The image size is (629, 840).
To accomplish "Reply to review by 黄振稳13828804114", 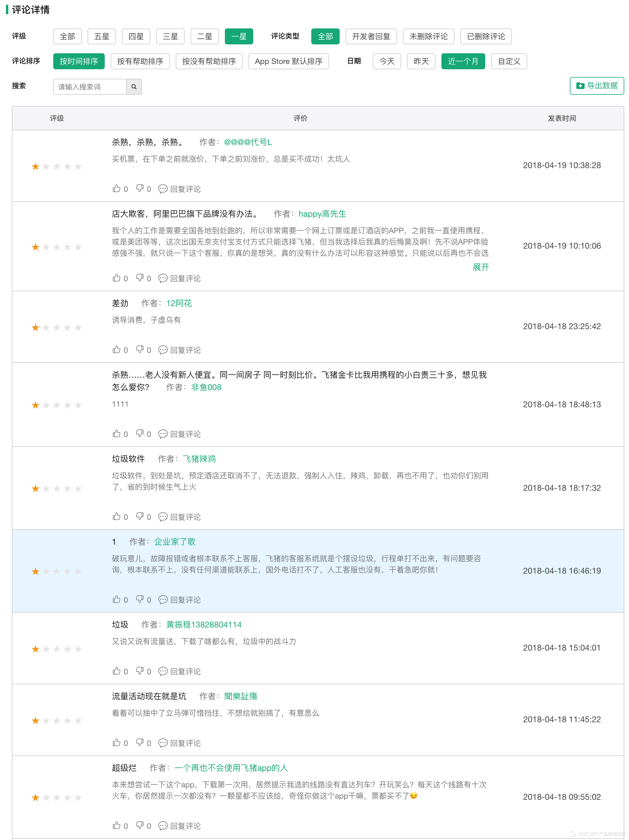I will (180, 672).
